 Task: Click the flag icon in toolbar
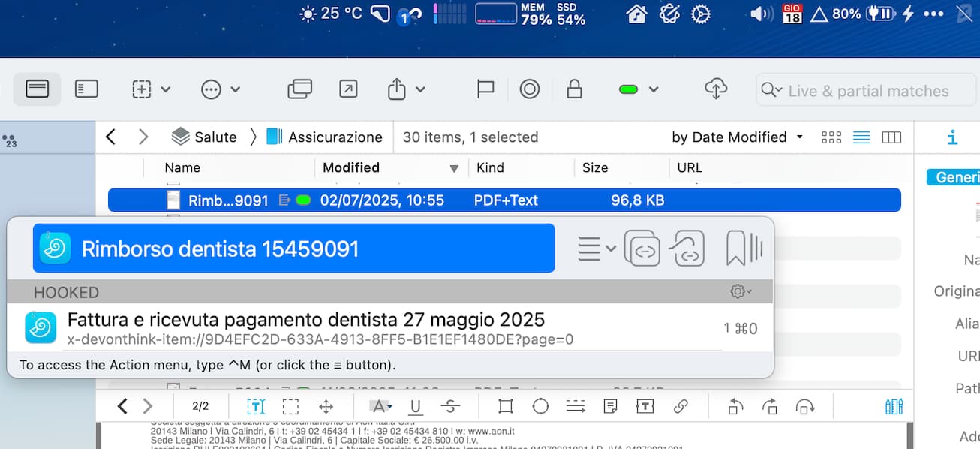pos(485,89)
